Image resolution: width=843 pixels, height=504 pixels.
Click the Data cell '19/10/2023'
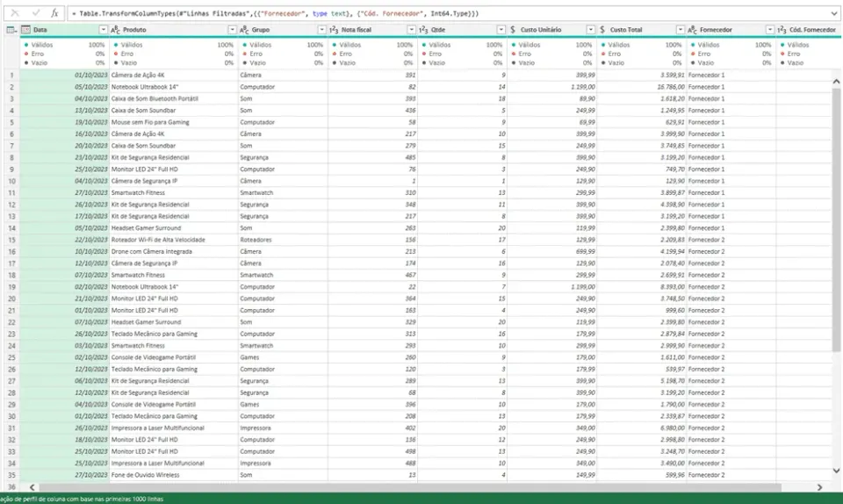(64, 122)
